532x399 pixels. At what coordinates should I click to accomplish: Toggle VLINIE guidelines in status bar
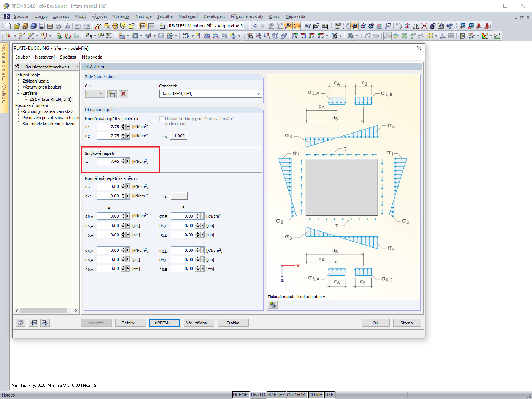point(316,395)
